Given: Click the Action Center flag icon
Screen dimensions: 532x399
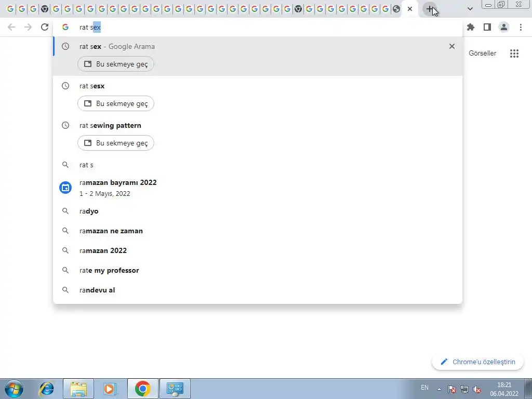Looking at the screenshot, I should (x=451, y=389).
